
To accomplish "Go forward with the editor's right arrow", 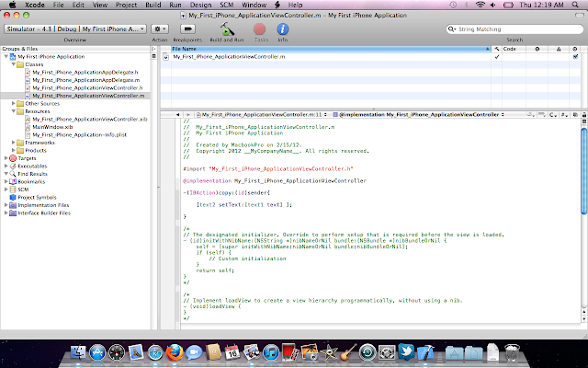I will [x=188, y=114].
